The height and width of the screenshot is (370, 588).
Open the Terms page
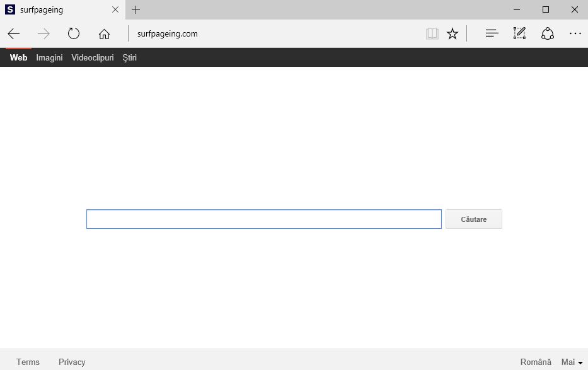[28, 362]
